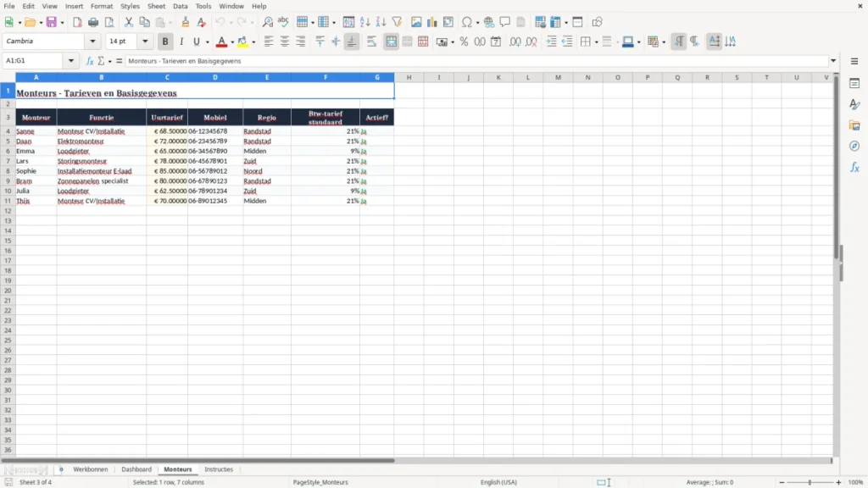The height and width of the screenshot is (488, 868).
Task: Open the Function Wizard icon
Action: pyautogui.click(x=90, y=61)
